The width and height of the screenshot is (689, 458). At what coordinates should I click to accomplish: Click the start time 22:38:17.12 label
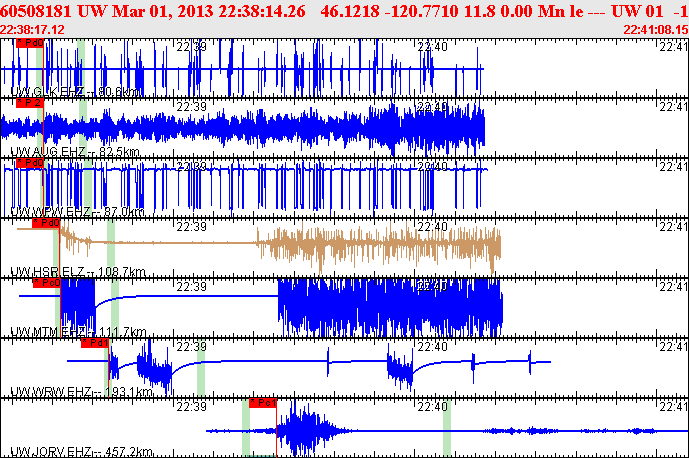pyautogui.click(x=32, y=30)
